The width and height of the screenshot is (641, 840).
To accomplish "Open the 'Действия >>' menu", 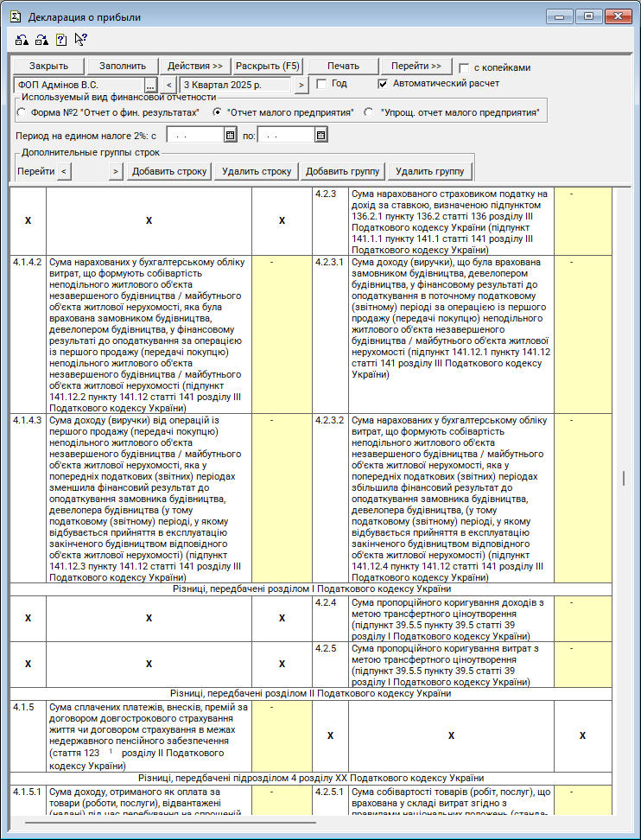I will pos(195,66).
